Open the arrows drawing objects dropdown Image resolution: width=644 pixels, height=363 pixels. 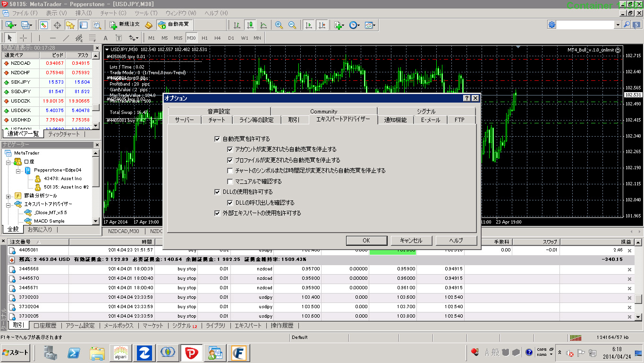[x=134, y=38]
